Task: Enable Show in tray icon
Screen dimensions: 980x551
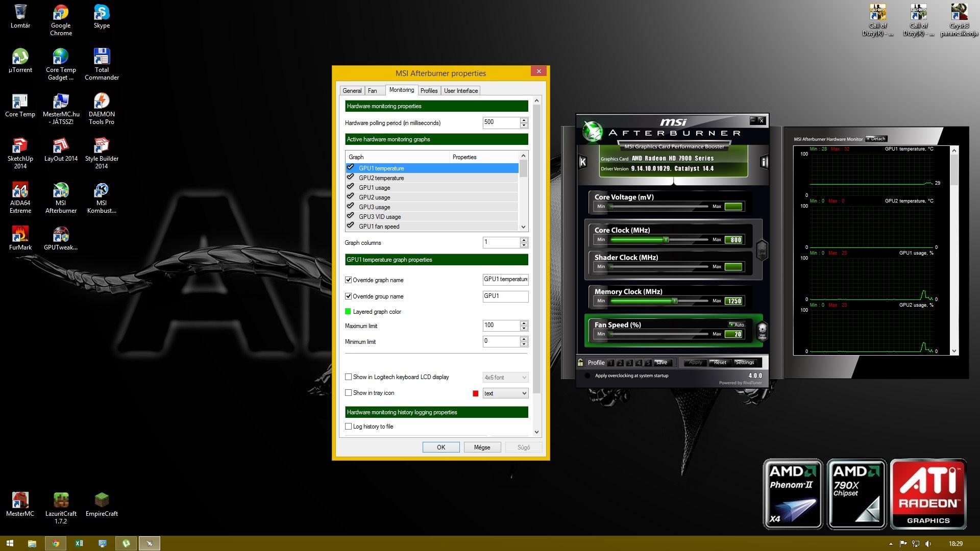Action: tap(348, 393)
